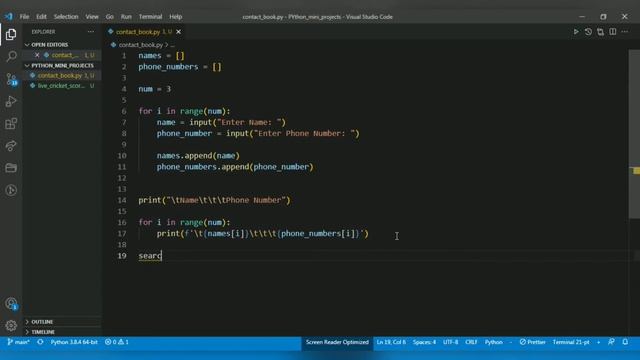Viewport: 640px width, 360px height.
Task: Click the circular play icon in activity bar
Action: (11, 190)
